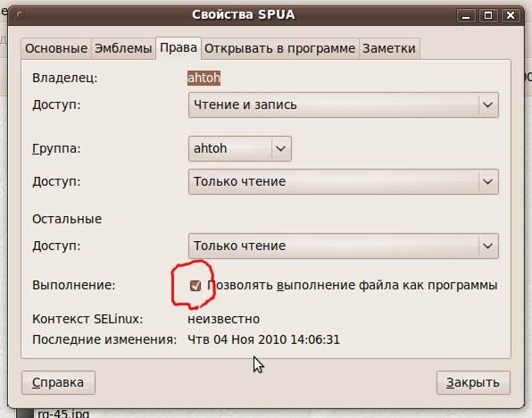Screen dimensions: 532x418
Task: Click the arrow on the owner access combo
Action: (x=488, y=104)
